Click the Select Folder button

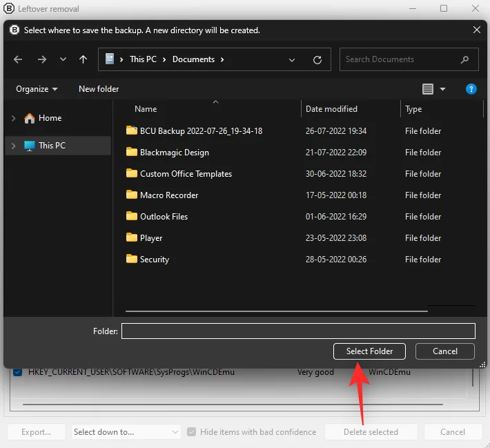[x=369, y=351]
